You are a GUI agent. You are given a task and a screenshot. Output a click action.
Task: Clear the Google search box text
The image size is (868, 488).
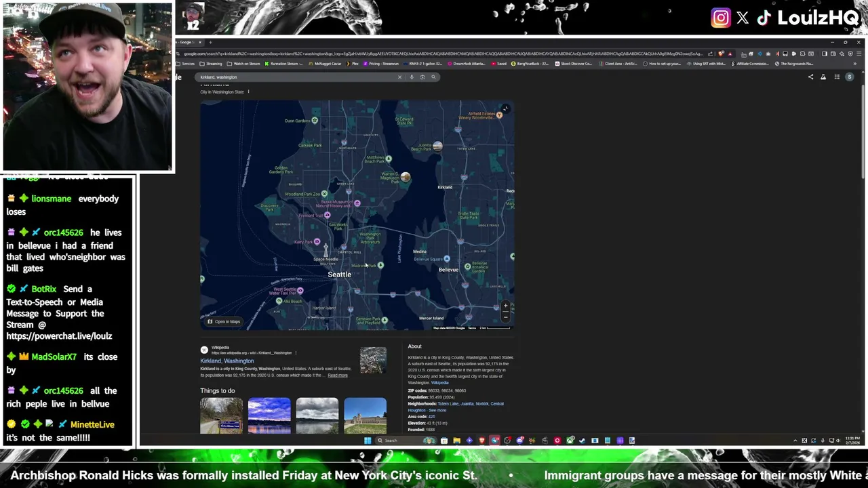(399, 77)
